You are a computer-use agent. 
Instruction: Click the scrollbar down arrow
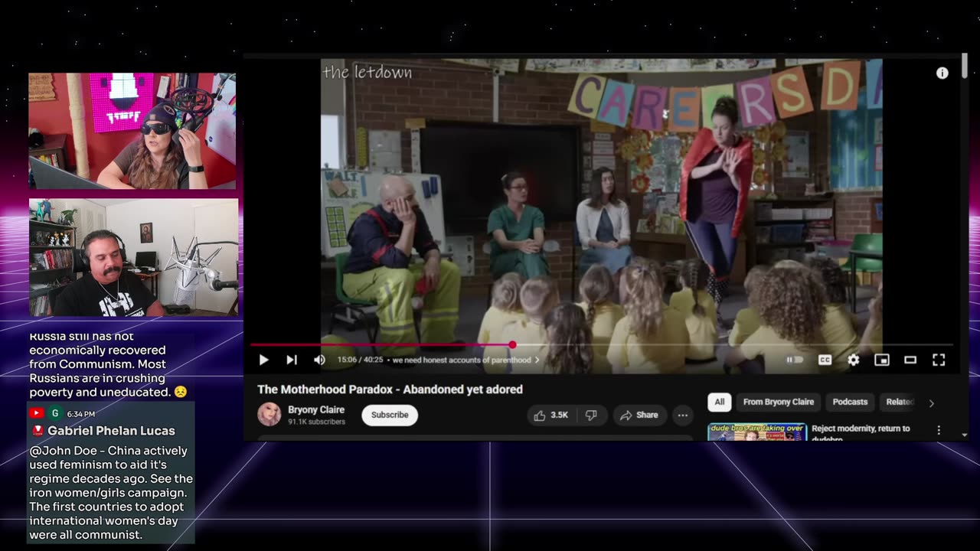pos(965,435)
